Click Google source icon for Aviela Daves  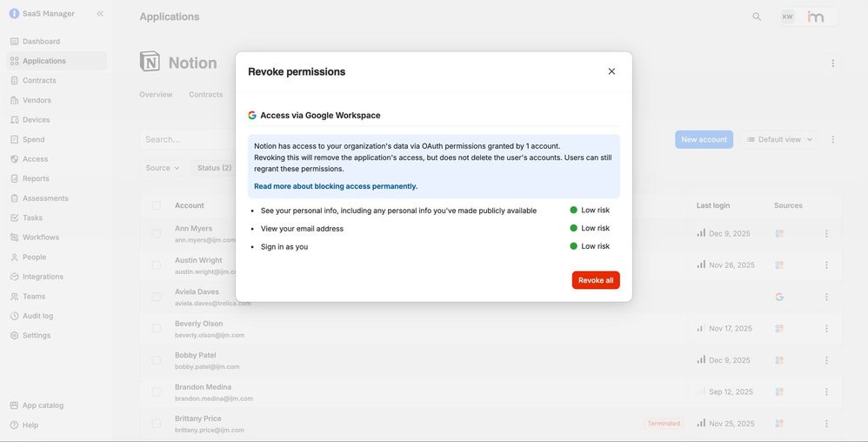click(x=779, y=297)
